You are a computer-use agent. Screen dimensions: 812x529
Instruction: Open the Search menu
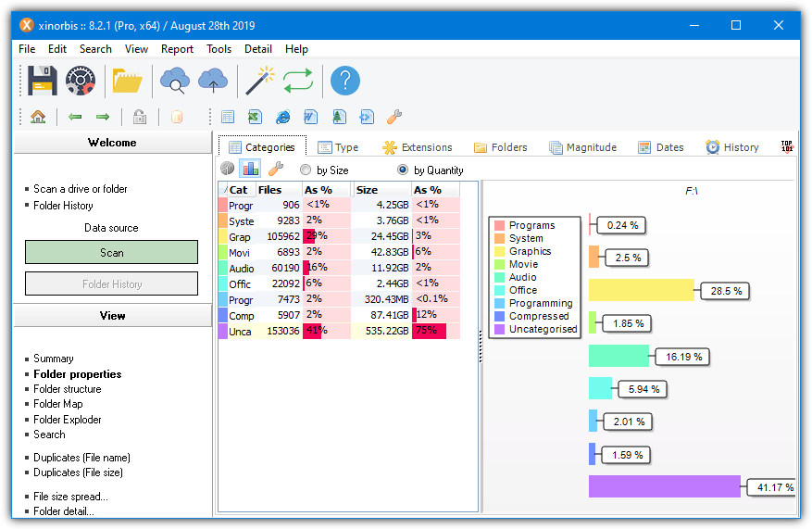click(x=95, y=49)
